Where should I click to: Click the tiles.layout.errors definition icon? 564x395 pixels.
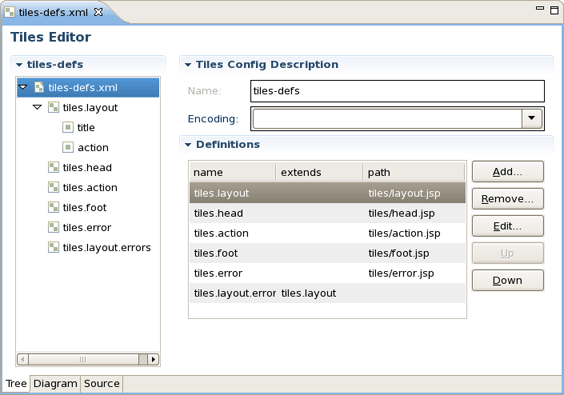[x=54, y=248]
